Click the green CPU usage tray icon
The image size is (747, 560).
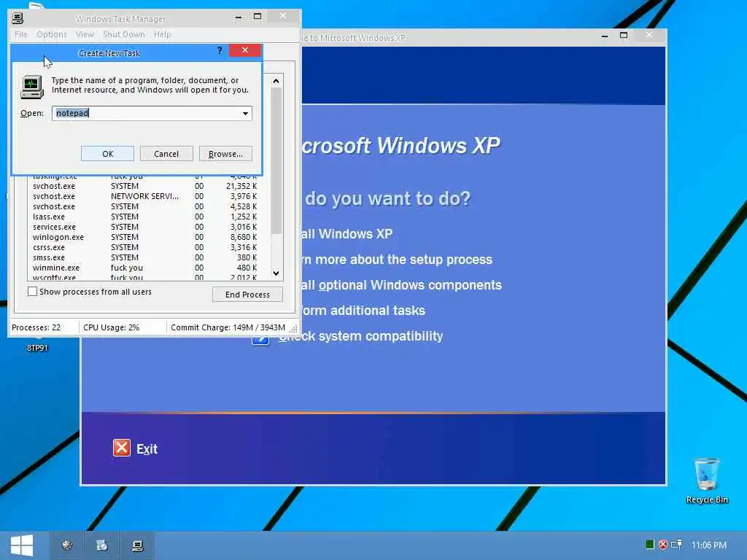pyautogui.click(x=650, y=544)
